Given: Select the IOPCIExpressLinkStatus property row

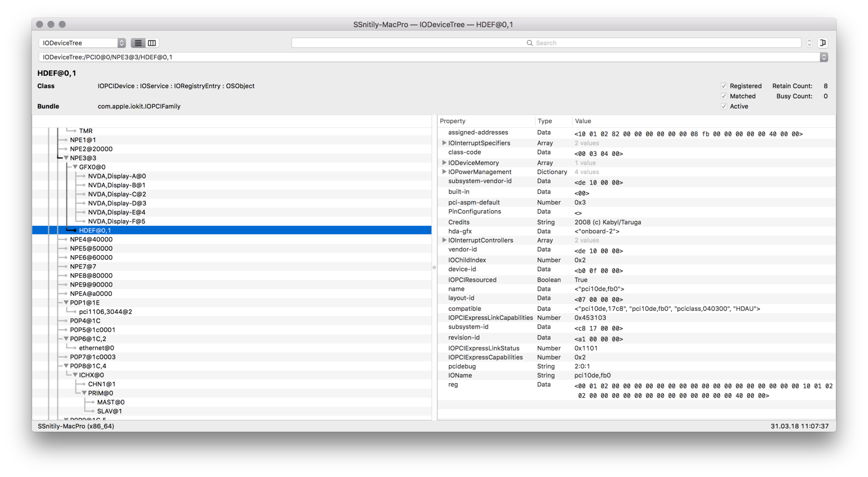Looking at the screenshot, I should pos(637,348).
